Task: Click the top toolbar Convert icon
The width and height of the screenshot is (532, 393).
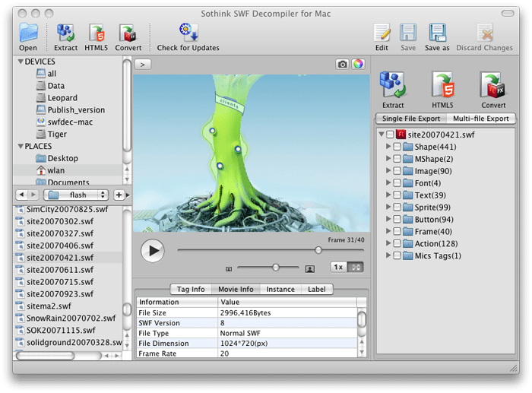Action: (128, 33)
